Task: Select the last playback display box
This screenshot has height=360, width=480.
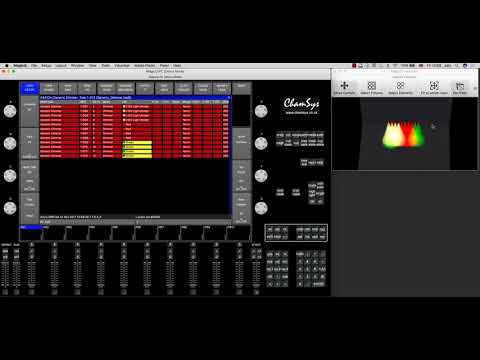Action: (x=239, y=233)
